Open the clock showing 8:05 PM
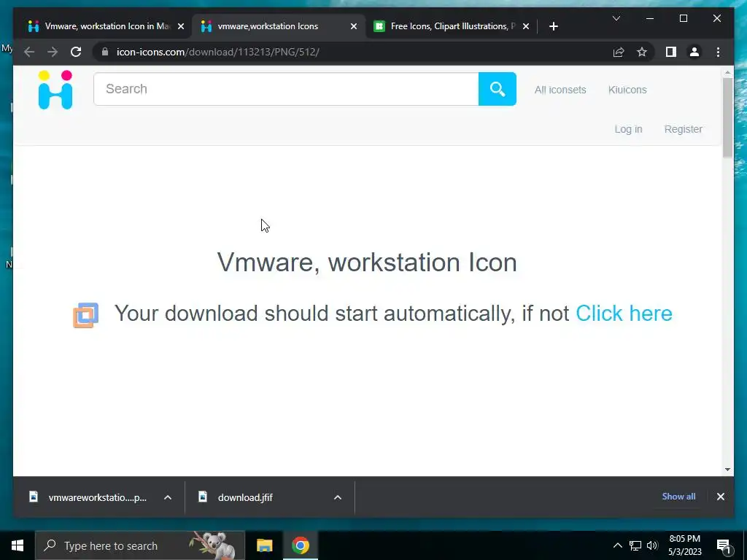The width and height of the screenshot is (747, 560). pyautogui.click(x=684, y=545)
